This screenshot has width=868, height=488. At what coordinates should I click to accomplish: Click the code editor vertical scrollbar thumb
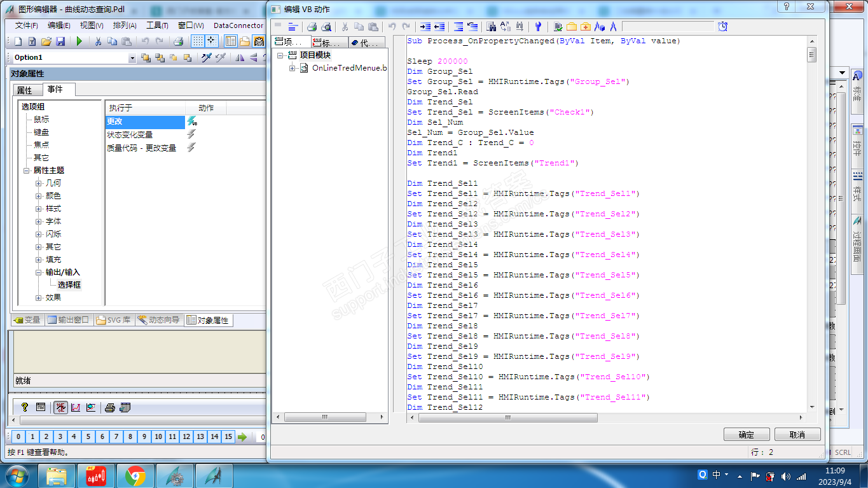pyautogui.click(x=812, y=56)
